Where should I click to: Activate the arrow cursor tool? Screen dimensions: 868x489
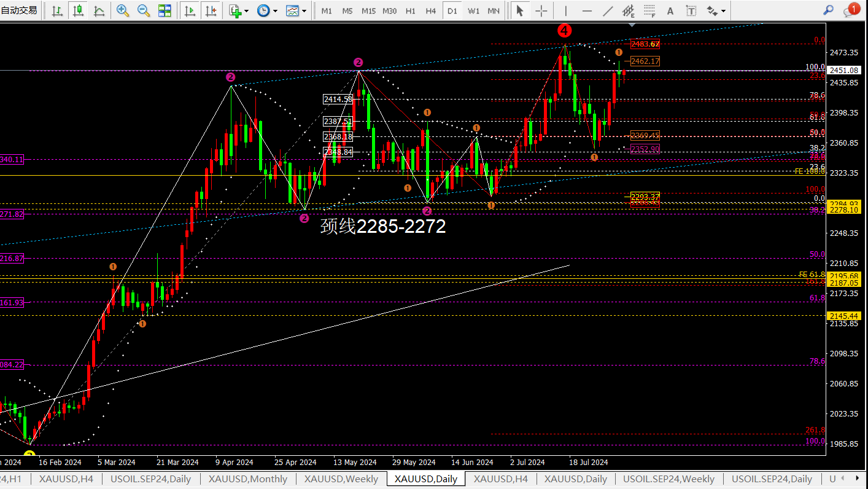[x=520, y=10]
